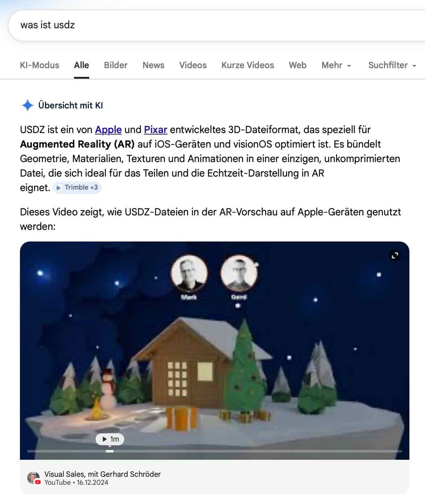Go to the Kurze Videos tab
This screenshot has height=504, width=425.
click(248, 65)
